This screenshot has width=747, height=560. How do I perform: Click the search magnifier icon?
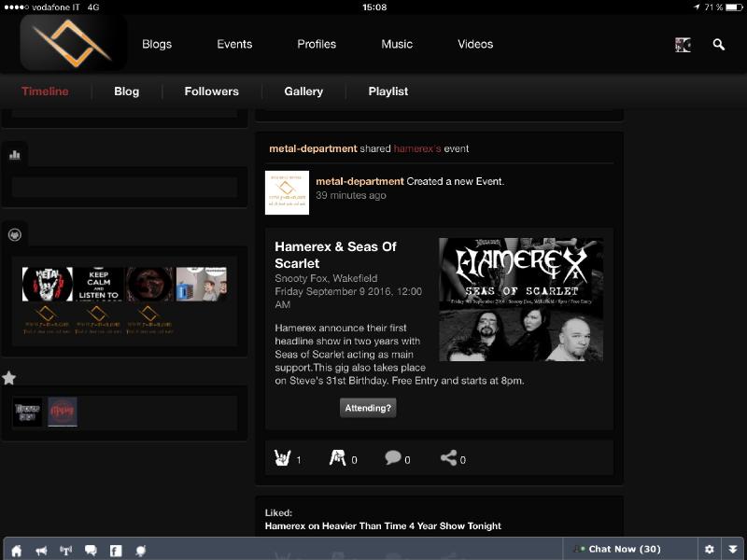coord(718,44)
